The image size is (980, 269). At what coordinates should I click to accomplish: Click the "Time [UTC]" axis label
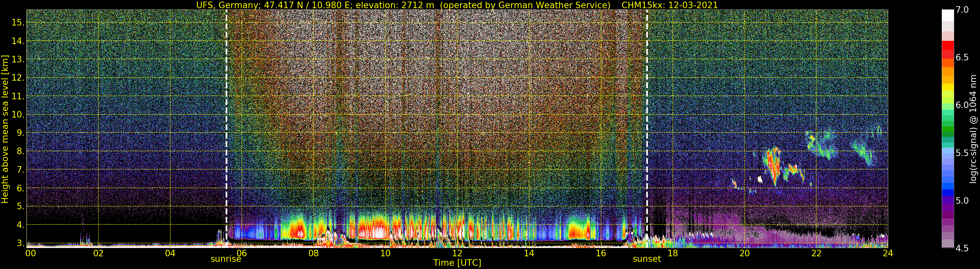pos(457,262)
